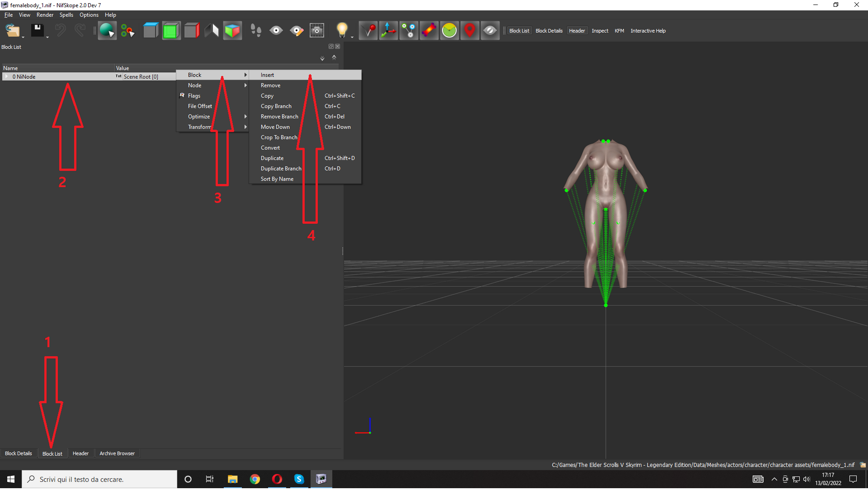Open the Node submenu
The height and width of the screenshot is (490, 868).
[212, 85]
